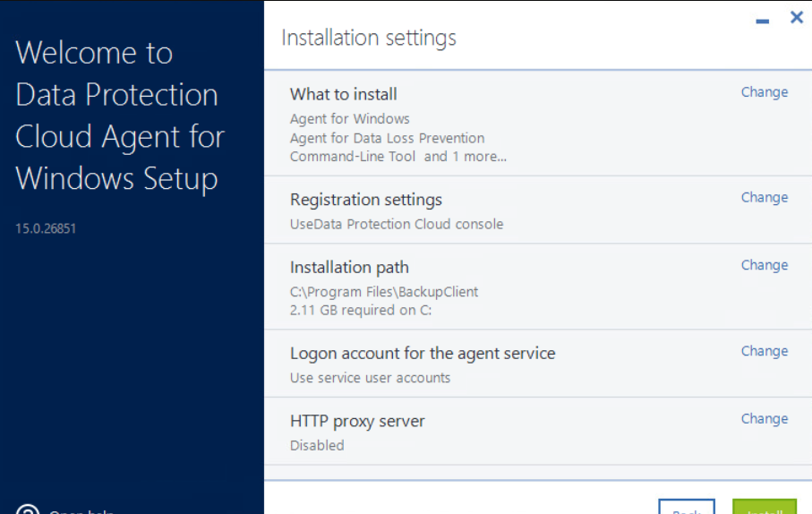Click Change next to What to install
The height and width of the screenshot is (514, 812).
point(764,92)
